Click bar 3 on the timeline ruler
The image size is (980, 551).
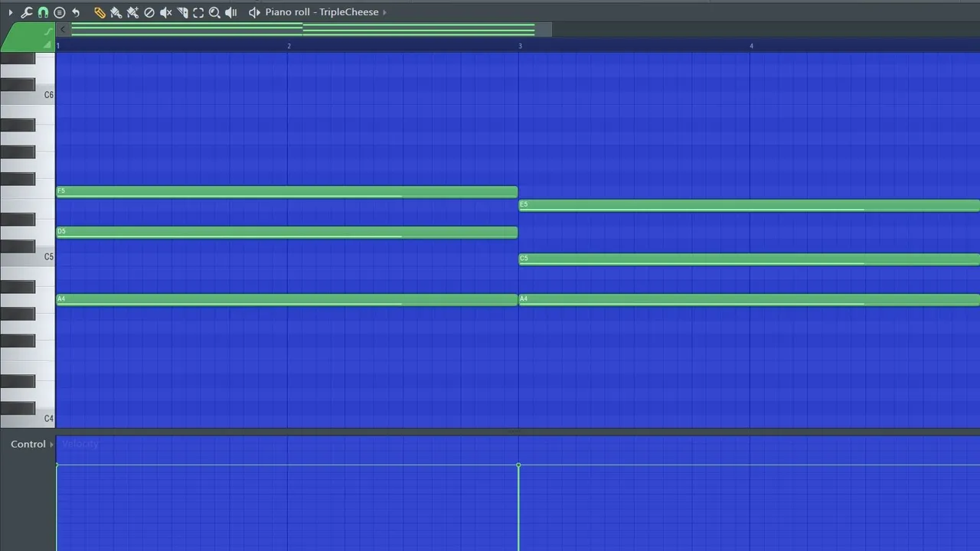click(520, 47)
